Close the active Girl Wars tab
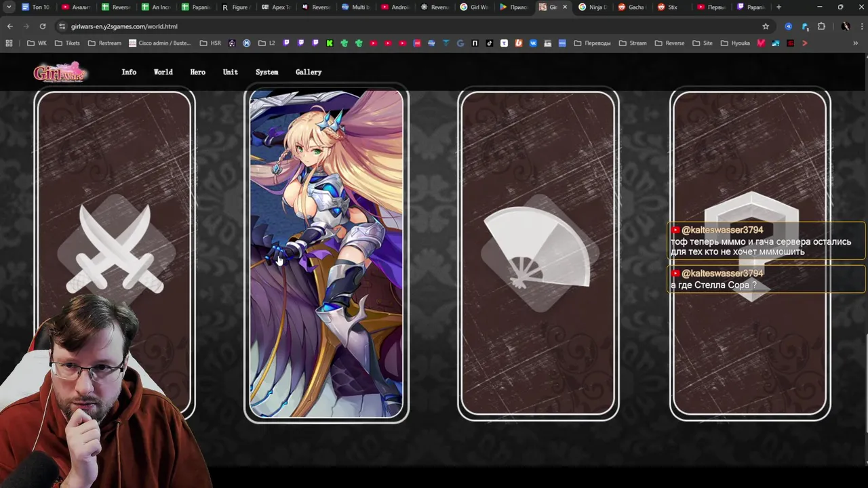The width and height of the screenshot is (868, 488). (x=565, y=7)
